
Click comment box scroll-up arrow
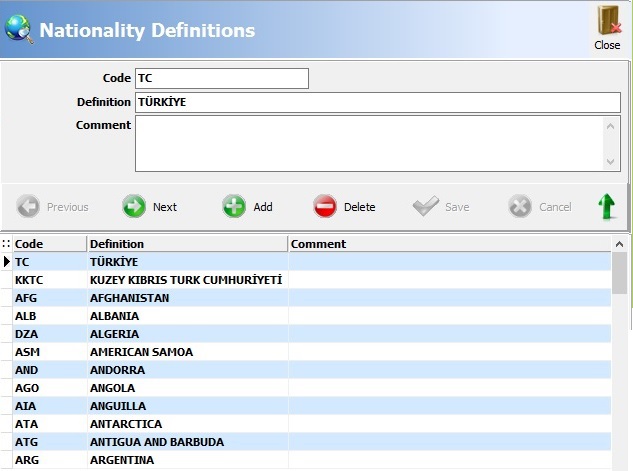pos(610,126)
